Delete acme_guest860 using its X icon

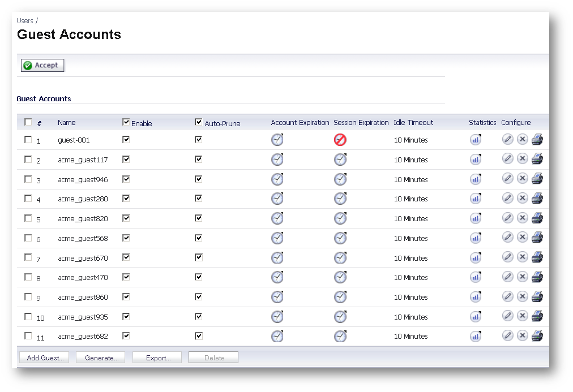[x=522, y=296]
